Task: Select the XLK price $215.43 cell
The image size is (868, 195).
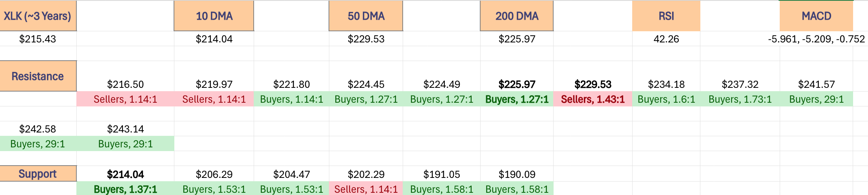Action: 38,39
